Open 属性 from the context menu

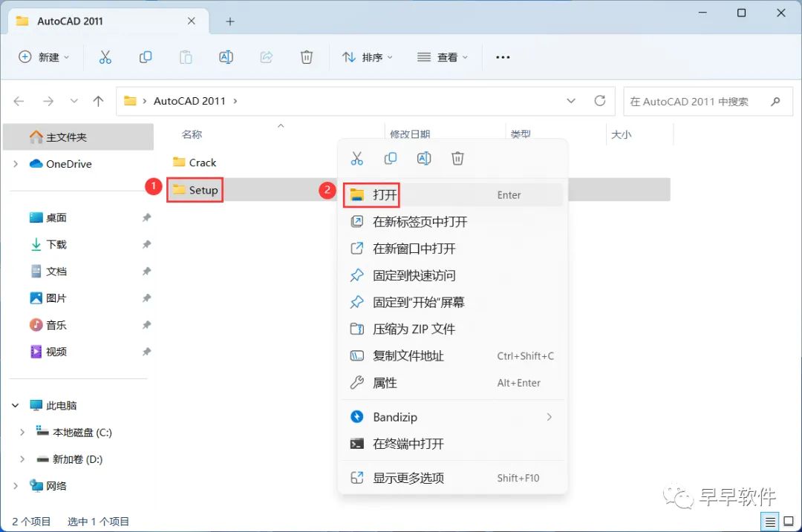tap(453, 383)
